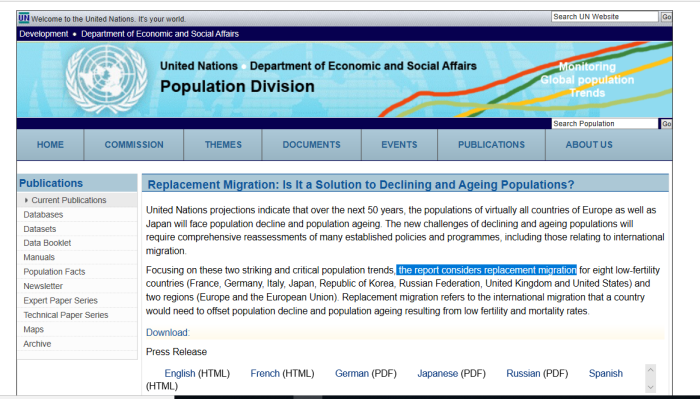
Task: Click Department of Economic and Social Affairs link
Action: point(160,34)
